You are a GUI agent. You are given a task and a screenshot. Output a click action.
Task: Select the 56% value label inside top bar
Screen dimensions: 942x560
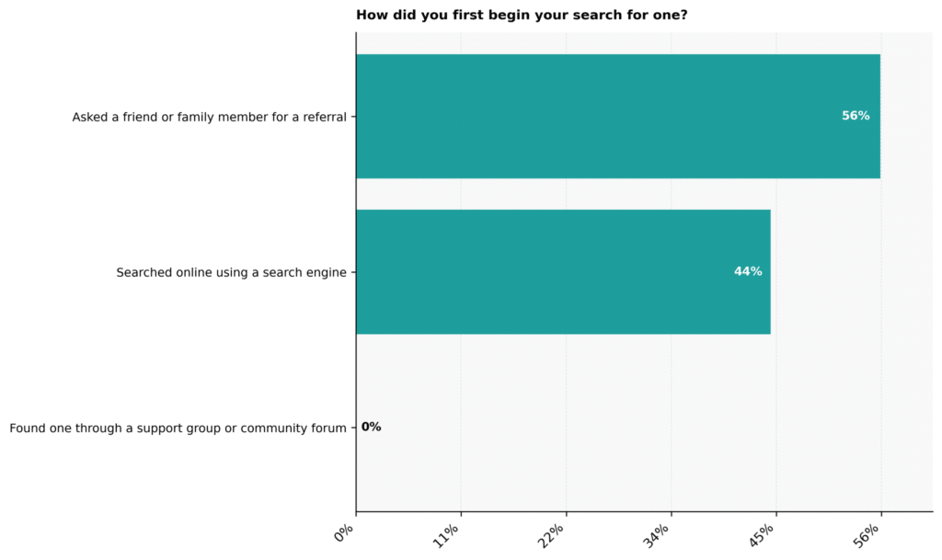pyautogui.click(x=856, y=116)
